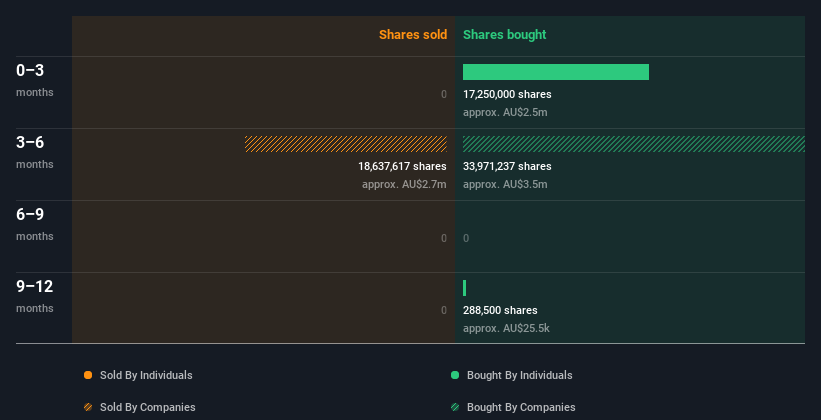Click the sold zero in 9–12 months row
The height and width of the screenshot is (420, 821).
[x=444, y=310]
